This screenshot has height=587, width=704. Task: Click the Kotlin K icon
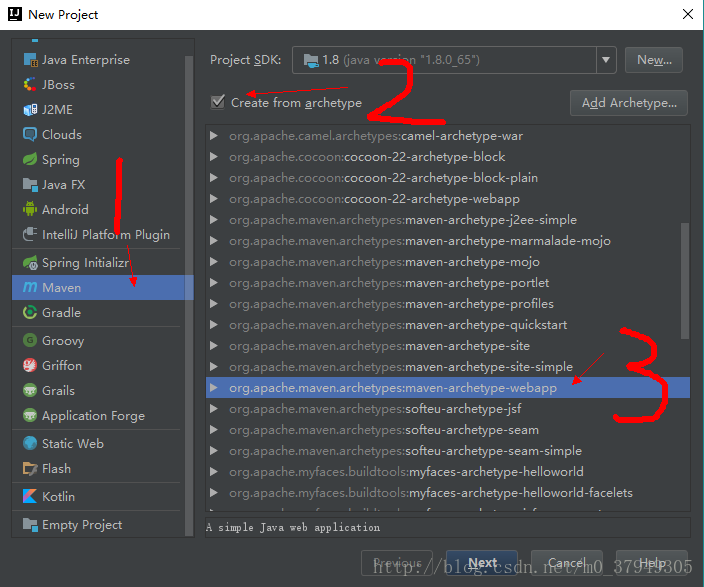click(x=30, y=496)
